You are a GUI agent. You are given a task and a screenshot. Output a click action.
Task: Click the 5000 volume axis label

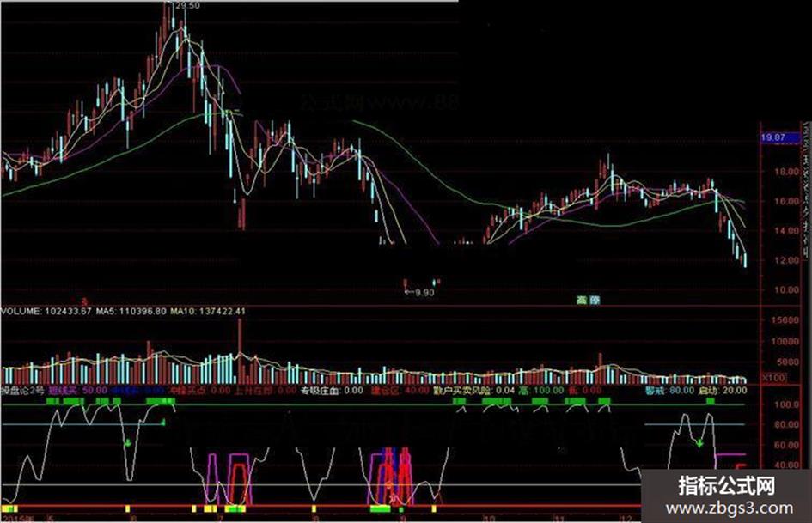(788, 362)
